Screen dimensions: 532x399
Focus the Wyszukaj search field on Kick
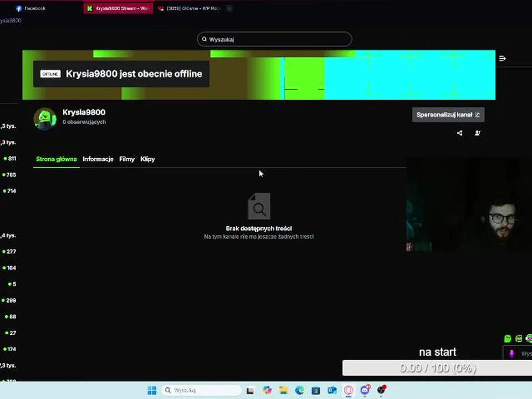pos(274,39)
